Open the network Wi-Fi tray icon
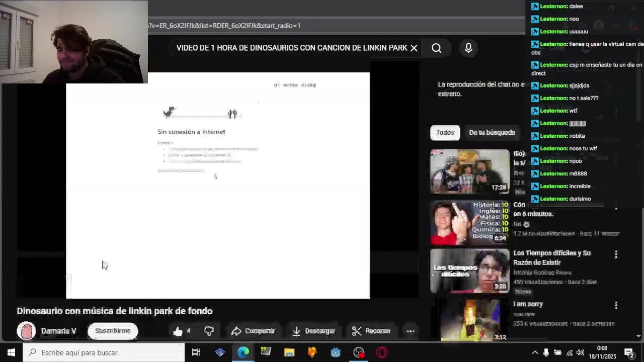Viewport: 644px width, 362px height. point(569,352)
